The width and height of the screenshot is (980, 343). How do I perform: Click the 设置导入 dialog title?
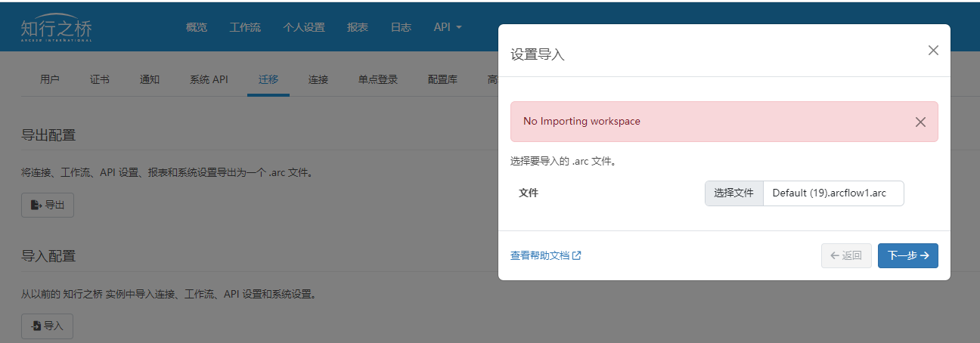pyautogui.click(x=538, y=54)
